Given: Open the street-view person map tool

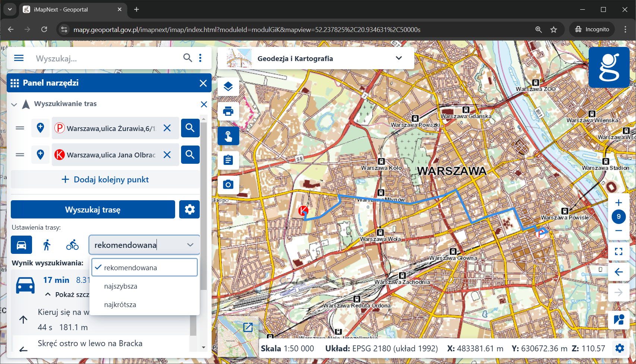Looking at the screenshot, I should point(618,319).
